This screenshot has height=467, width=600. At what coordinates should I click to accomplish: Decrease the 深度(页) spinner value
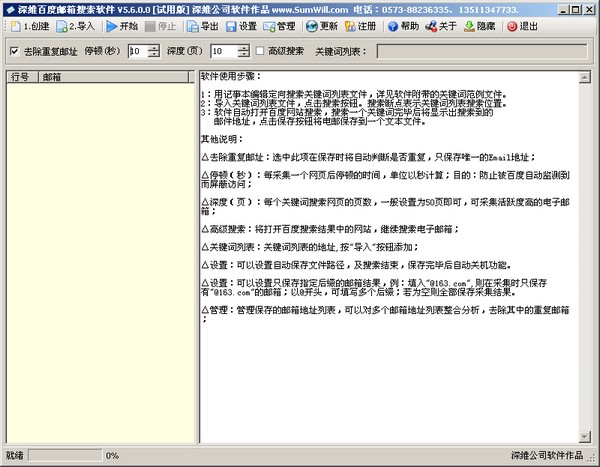[243, 55]
